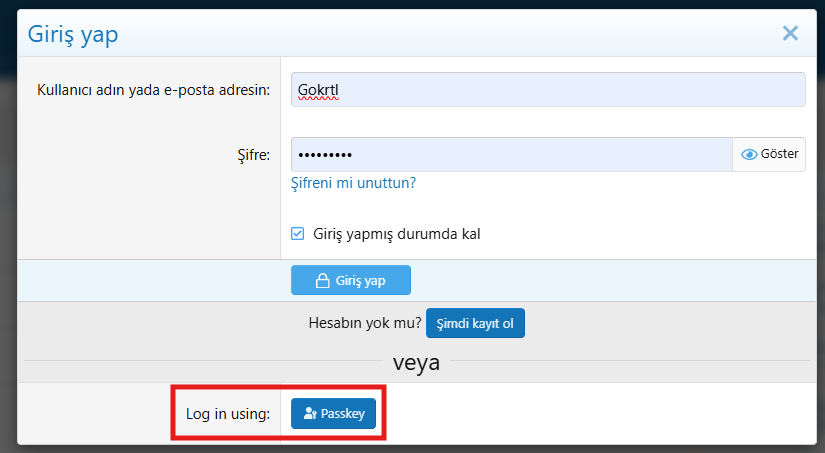
Task: Click the "Giriş yap" dialog title
Action: click(x=73, y=34)
